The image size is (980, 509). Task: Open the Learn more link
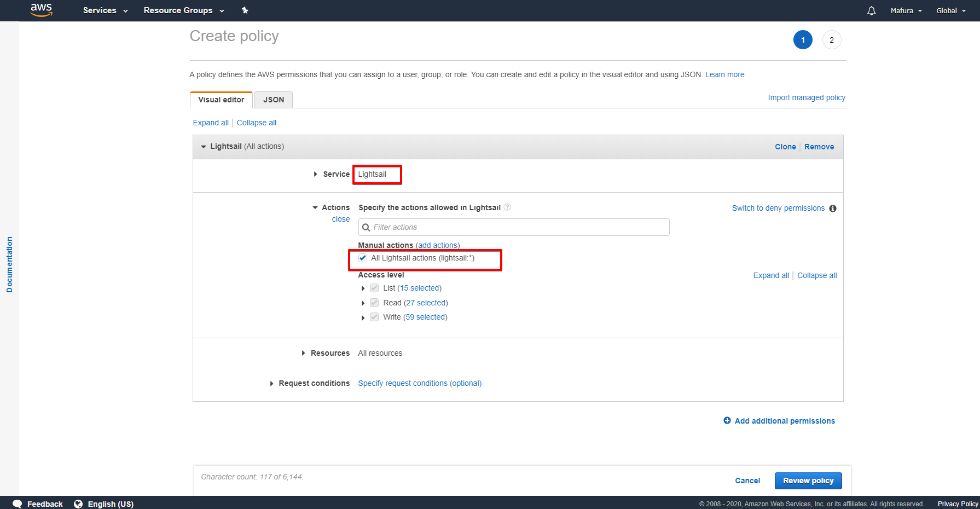[724, 74]
